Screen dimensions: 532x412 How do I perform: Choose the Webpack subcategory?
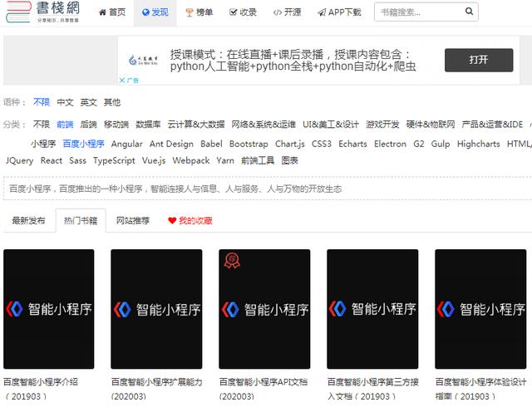(191, 160)
